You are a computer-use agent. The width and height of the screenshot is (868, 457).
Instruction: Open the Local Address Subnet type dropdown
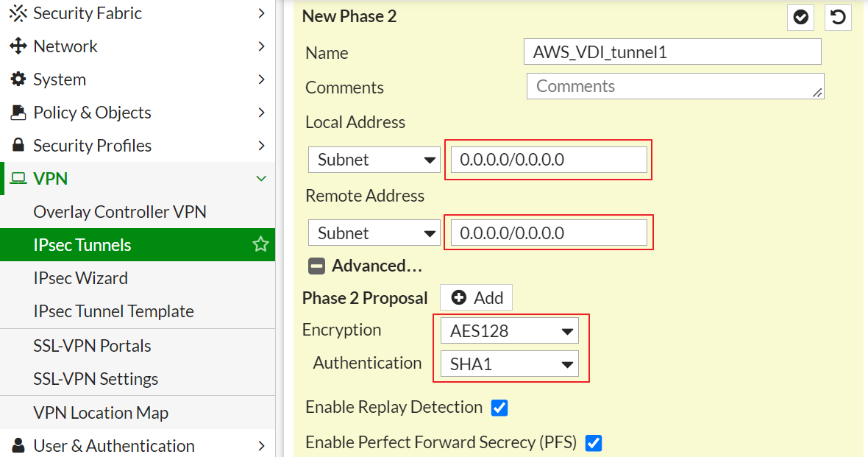click(x=374, y=160)
